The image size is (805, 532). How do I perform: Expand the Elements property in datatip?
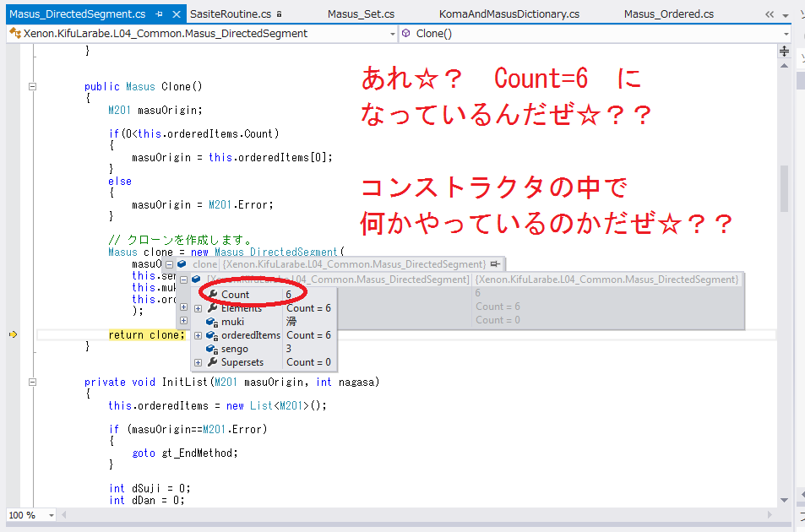coord(199,308)
